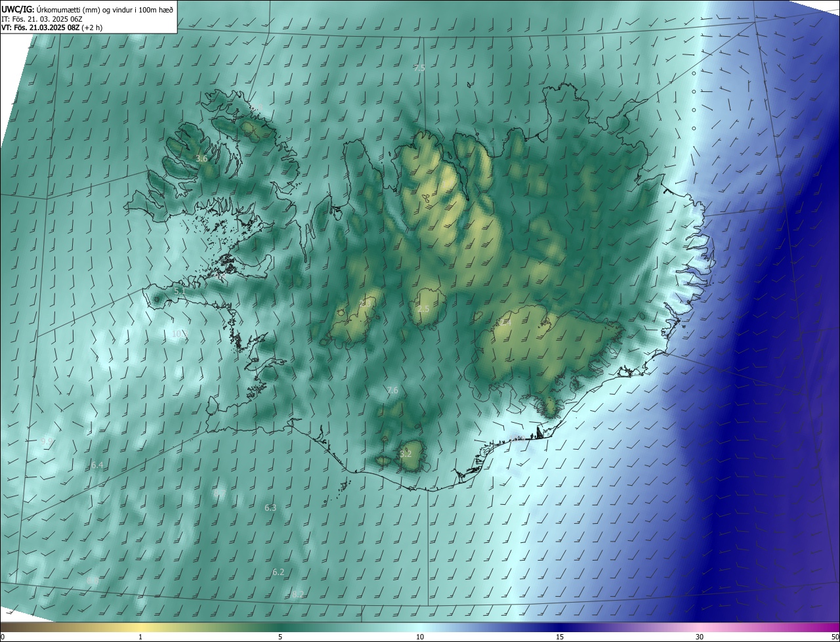Click the colorbar tick label 10
The height and width of the screenshot is (642, 840).
[x=420, y=637]
